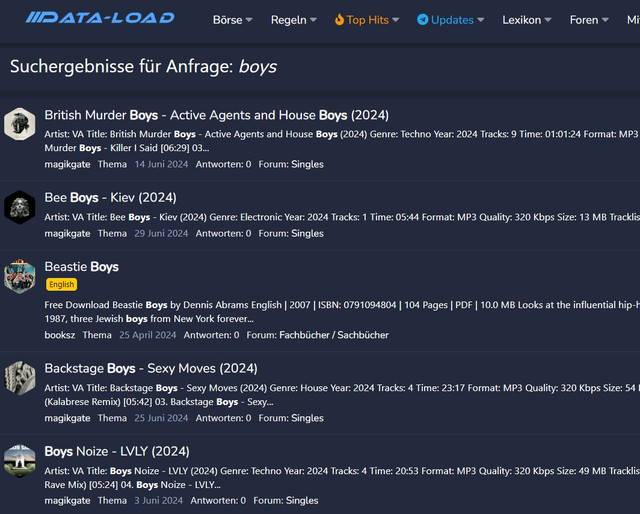Click the date 3 Juni 2024
The width and height of the screenshot is (640, 514).
pos(158,501)
